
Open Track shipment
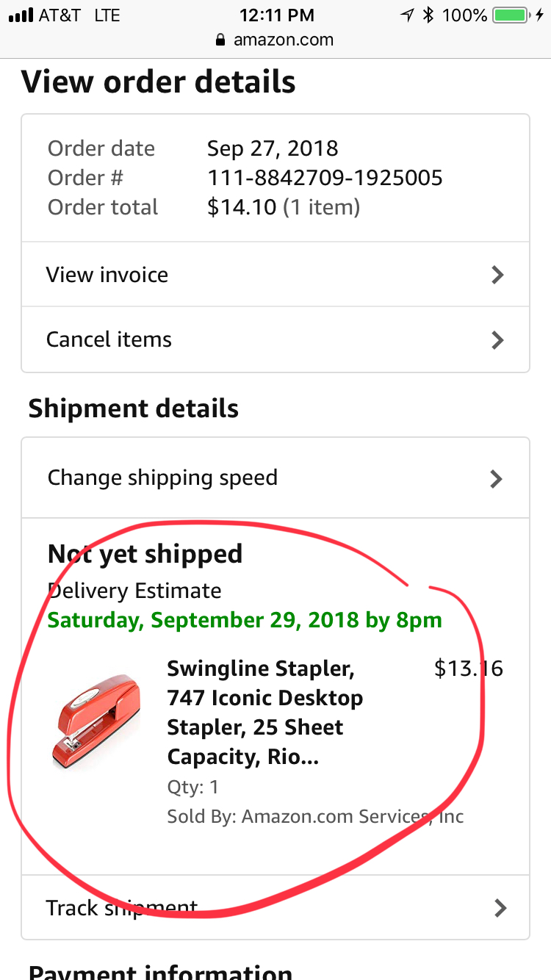click(121, 908)
